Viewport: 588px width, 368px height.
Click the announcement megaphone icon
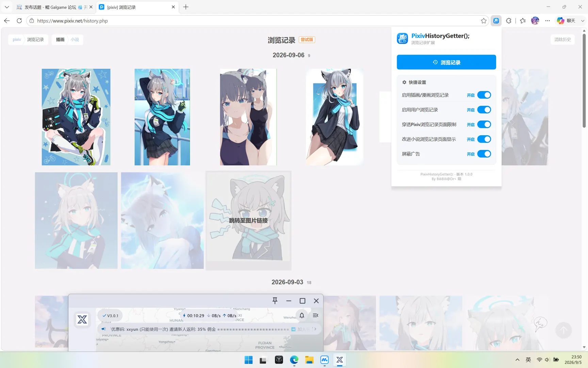(x=104, y=329)
